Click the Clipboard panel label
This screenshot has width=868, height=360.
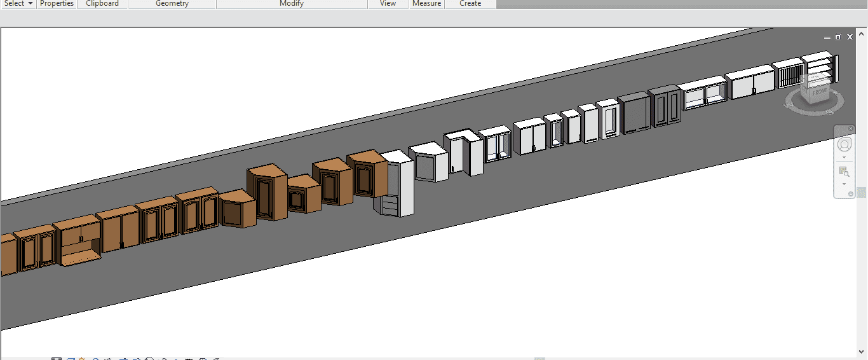[102, 4]
